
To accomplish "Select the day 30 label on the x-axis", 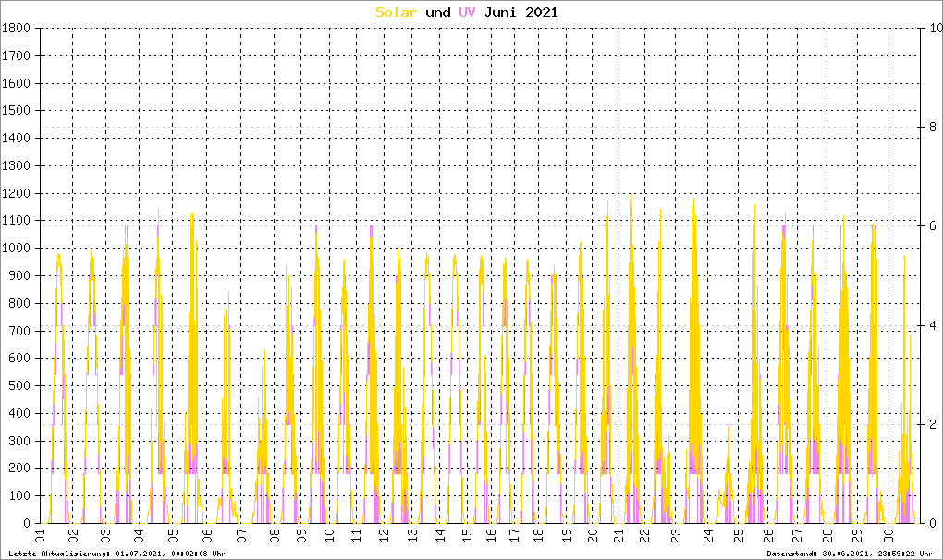I will click(x=888, y=535).
